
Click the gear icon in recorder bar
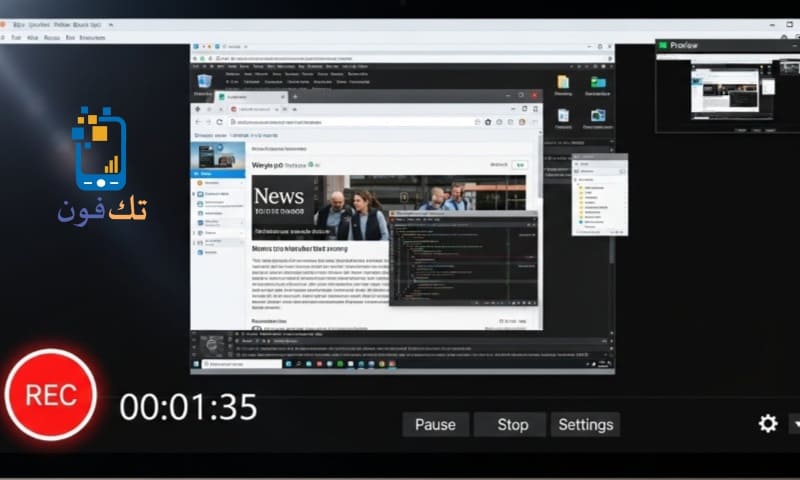coord(767,424)
